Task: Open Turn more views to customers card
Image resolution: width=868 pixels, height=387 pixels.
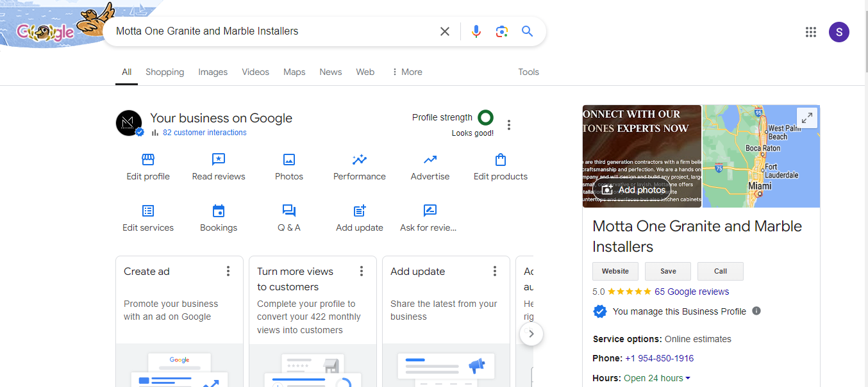Action: pos(313,322)
